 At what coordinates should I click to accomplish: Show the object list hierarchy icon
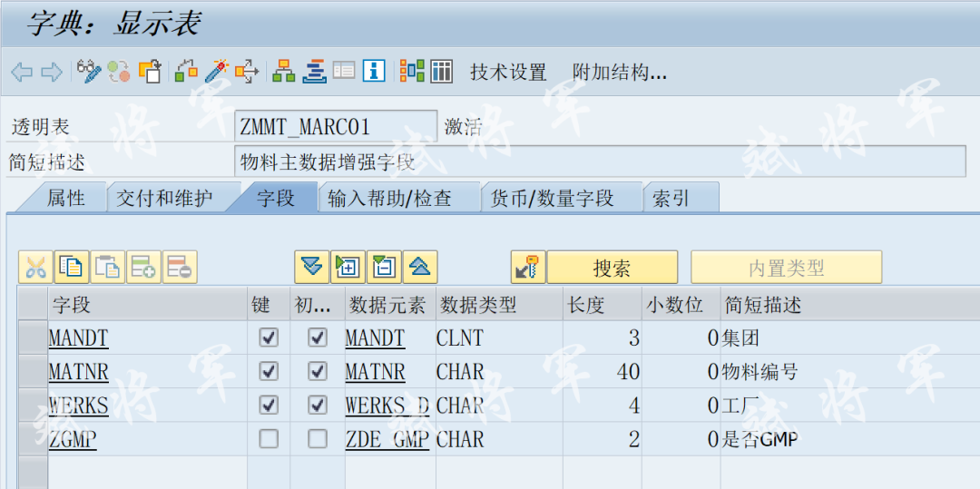[284, 71]
